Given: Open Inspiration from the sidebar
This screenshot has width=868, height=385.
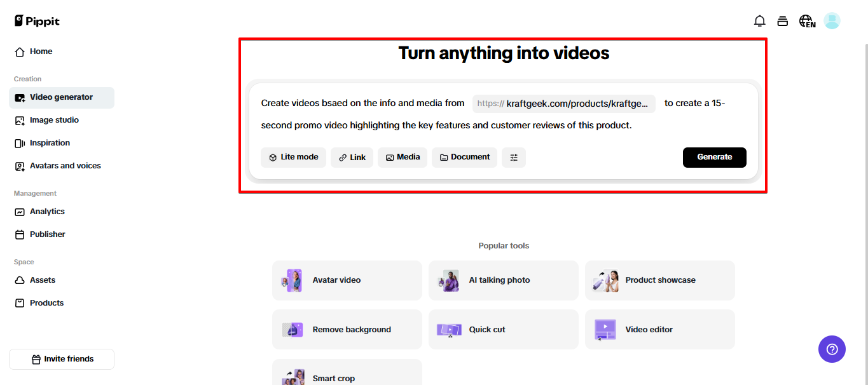Looking at the screenshot, I should click(x=50, y=143).
